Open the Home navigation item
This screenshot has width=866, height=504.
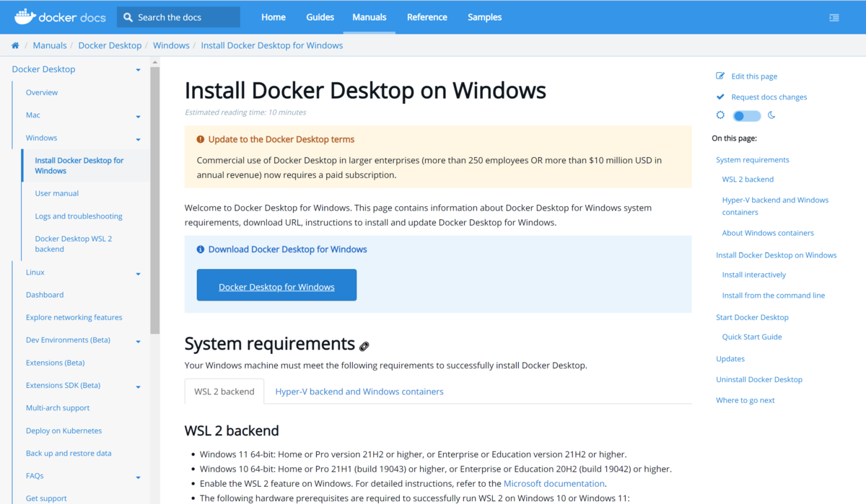pyautogui.click(x=274, y=17)
